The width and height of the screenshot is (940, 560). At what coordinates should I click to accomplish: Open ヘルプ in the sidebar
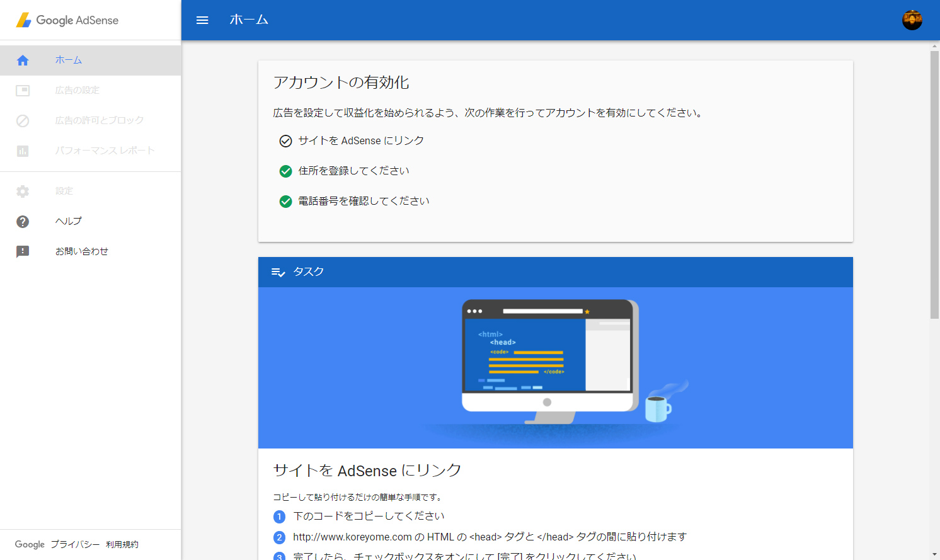tap(91, 222)
